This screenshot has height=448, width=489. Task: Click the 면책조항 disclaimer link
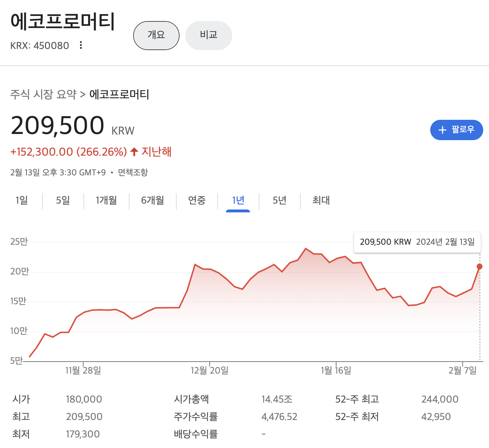tap(133, 172)
